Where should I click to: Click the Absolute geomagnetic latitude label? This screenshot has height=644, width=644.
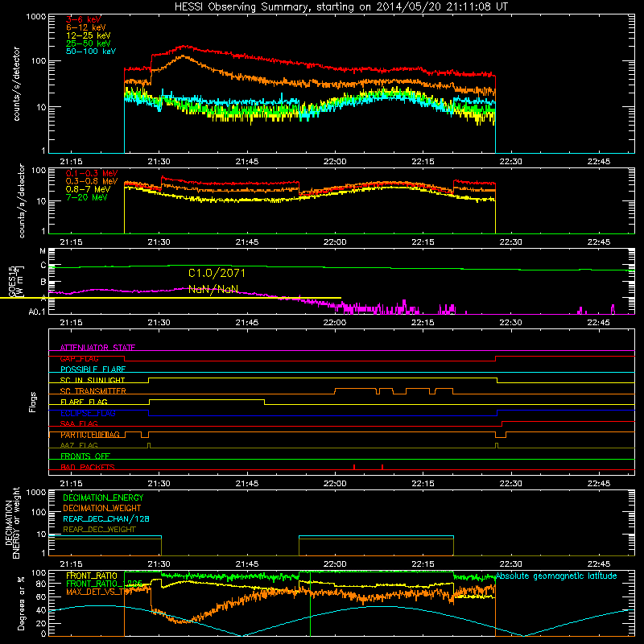tap(556, 576)
